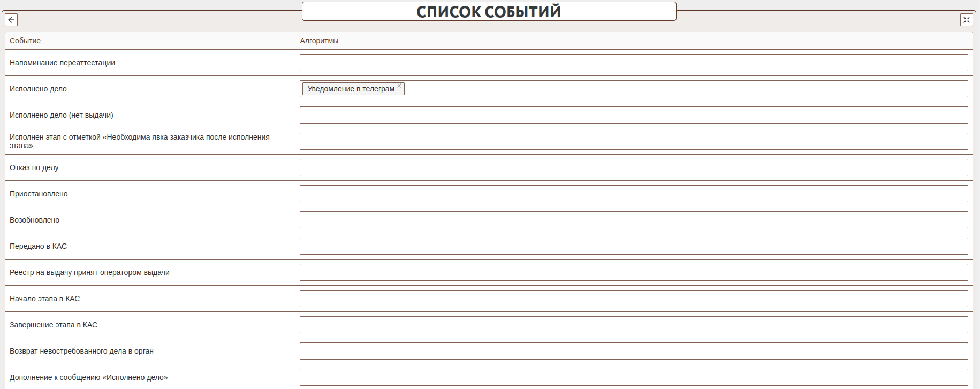The image size is (980, 389).
Task: Click empty area in 'Исполнено дело' algorithms field
Action: [x=685, y=89]
